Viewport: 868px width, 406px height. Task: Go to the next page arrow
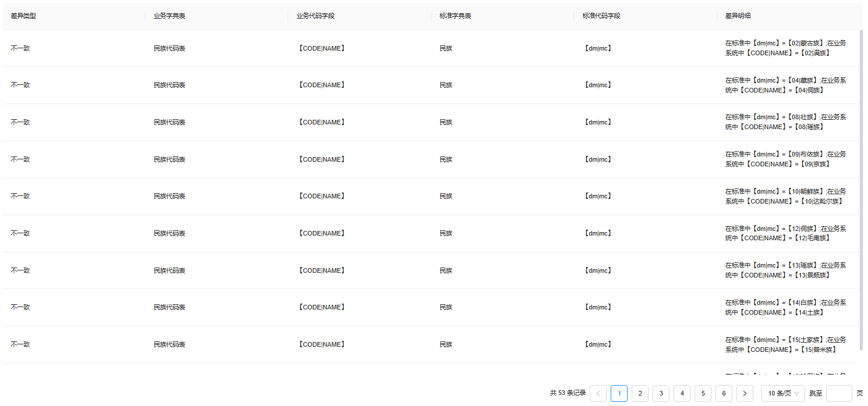tap(745, 394)
